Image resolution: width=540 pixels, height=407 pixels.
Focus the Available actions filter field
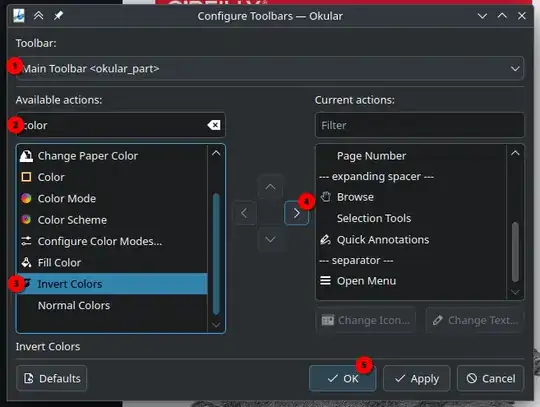(x=121, y=125)
